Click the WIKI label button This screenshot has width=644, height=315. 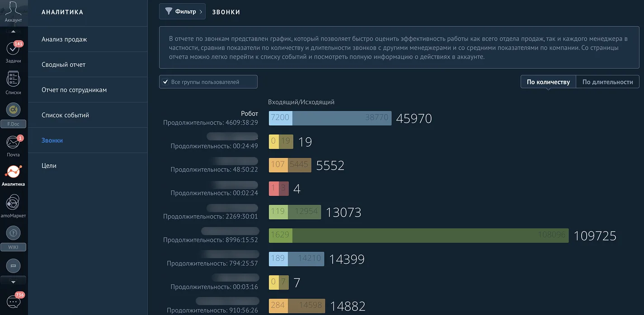click(14, 247)
